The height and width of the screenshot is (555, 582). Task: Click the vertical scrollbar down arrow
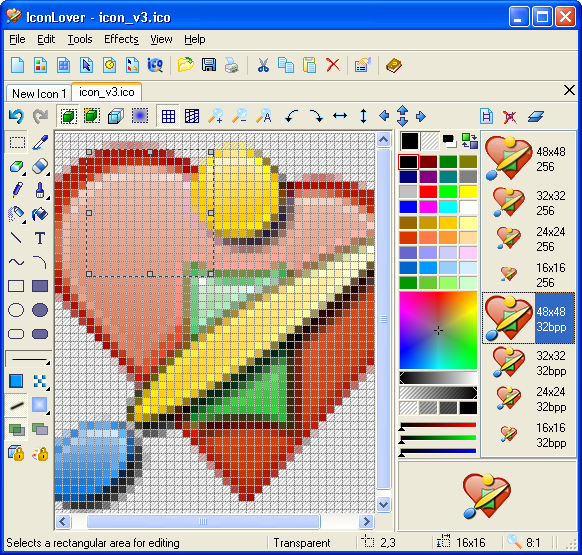tap(383, 504)
